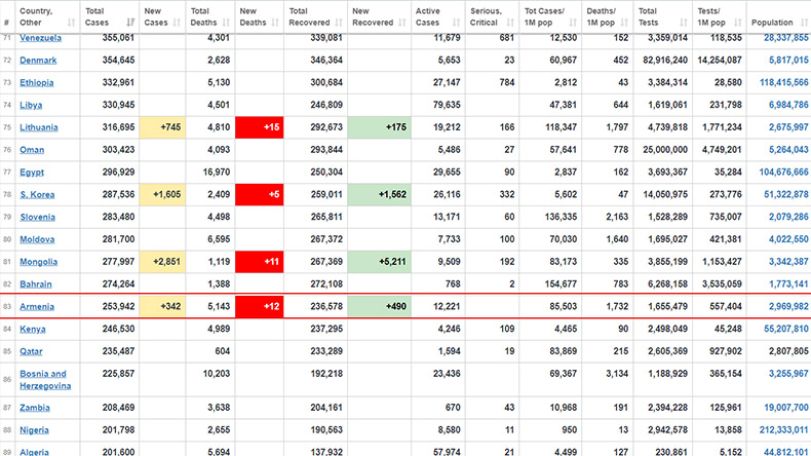This screenshot has width=811, height=456.
Task: Open Lithuania's population link 2,675,997
Action: 788,127
